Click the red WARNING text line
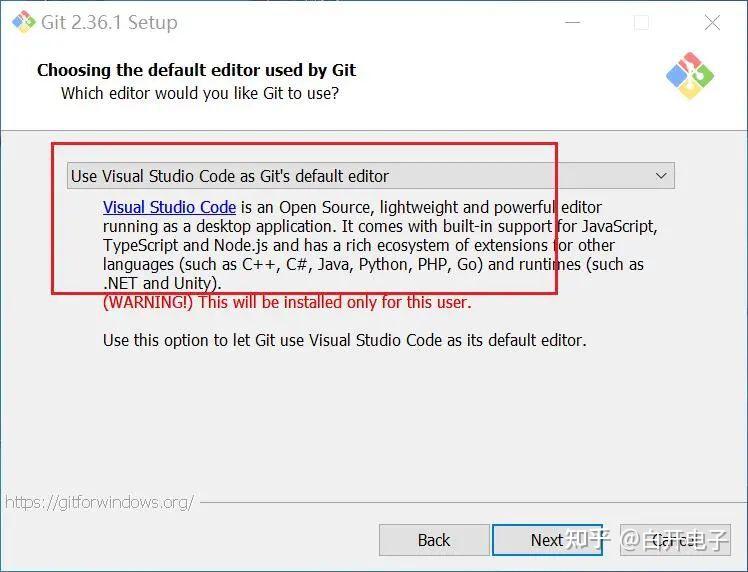The height and width of the screenshot is (572, 748). point(287,302)
